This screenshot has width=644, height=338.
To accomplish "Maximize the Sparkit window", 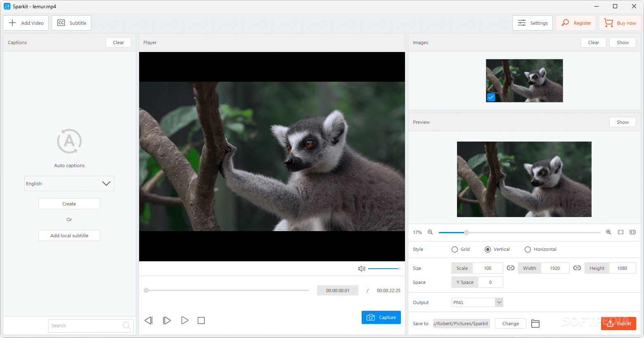I will [x=615, y=6].
